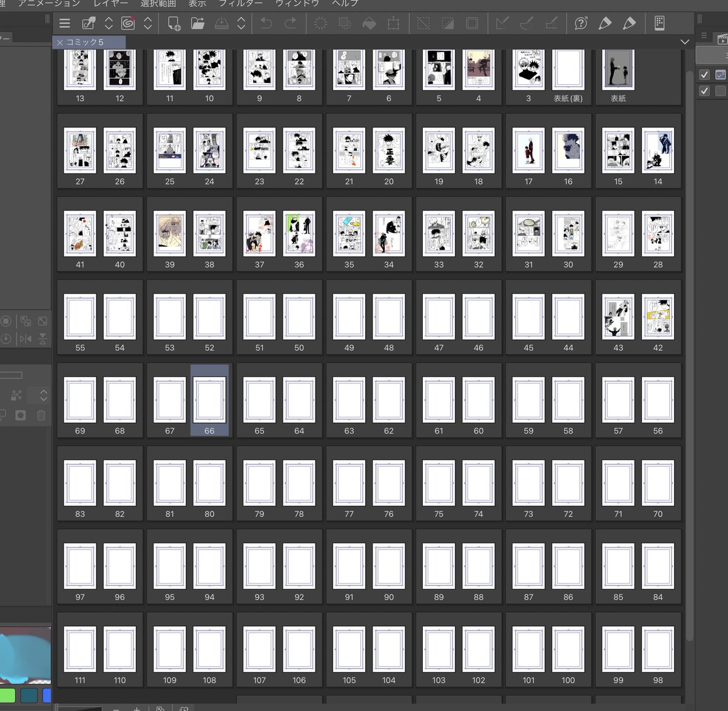The height and width of the screenshot is (711, 728).
Task: Open the アニメーション menu
Action: (x=49, y=3)
